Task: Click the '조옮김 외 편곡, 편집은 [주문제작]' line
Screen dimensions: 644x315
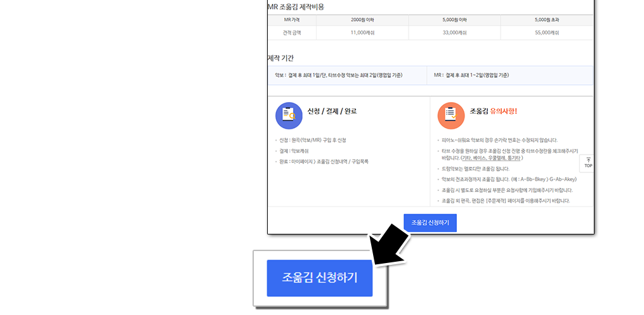Action: pos(506,201)
